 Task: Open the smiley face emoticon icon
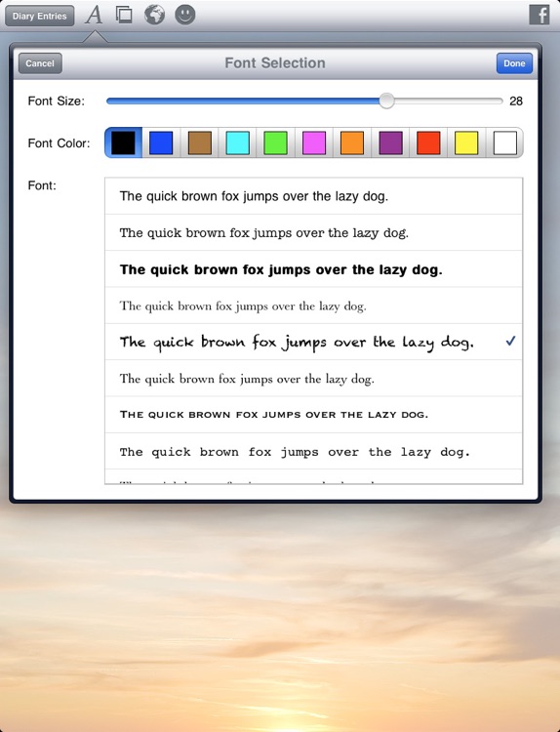pos(185,15)
